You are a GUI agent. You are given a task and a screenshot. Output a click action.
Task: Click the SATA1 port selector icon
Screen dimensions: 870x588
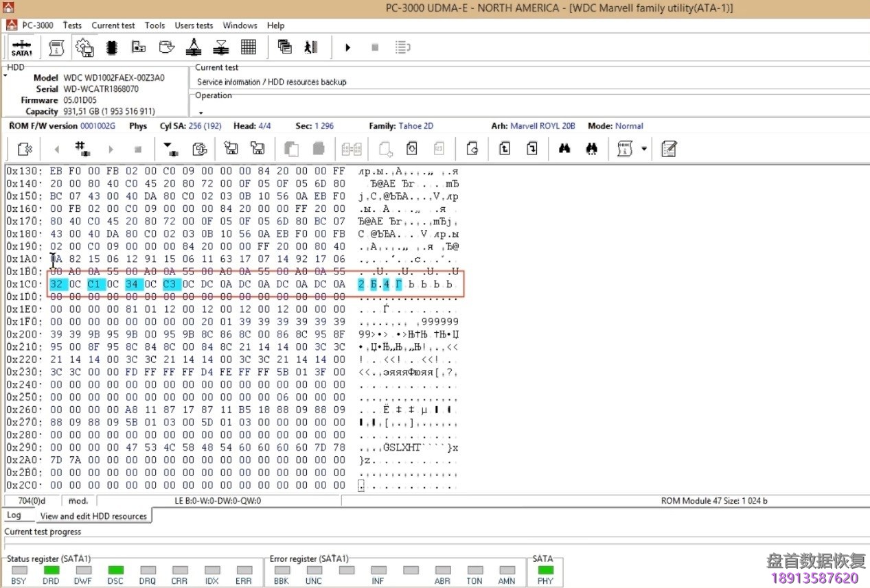[x=22, y=47]
